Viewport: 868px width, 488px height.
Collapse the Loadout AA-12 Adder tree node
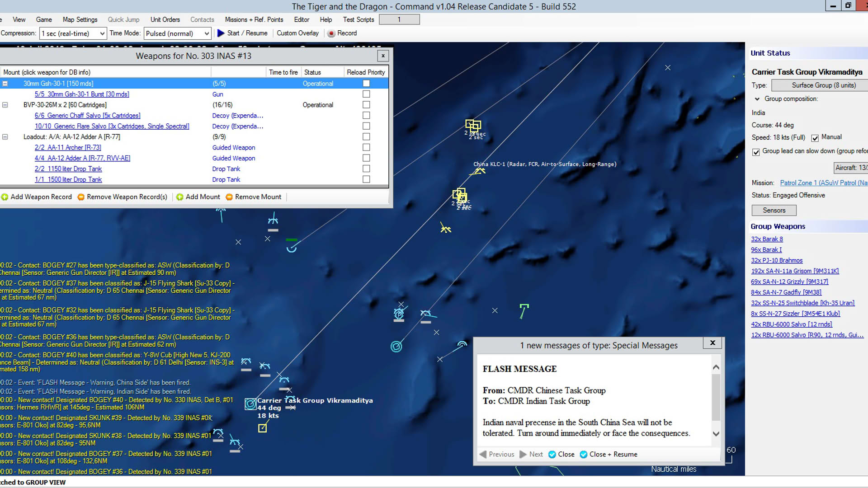pos(5,137)
